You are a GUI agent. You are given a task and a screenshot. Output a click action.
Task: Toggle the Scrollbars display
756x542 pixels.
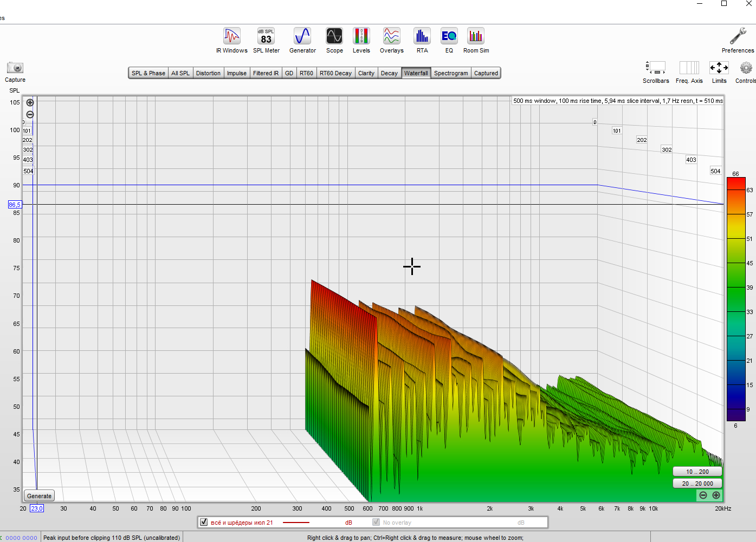pyautogui.click(x=656, y=68)
